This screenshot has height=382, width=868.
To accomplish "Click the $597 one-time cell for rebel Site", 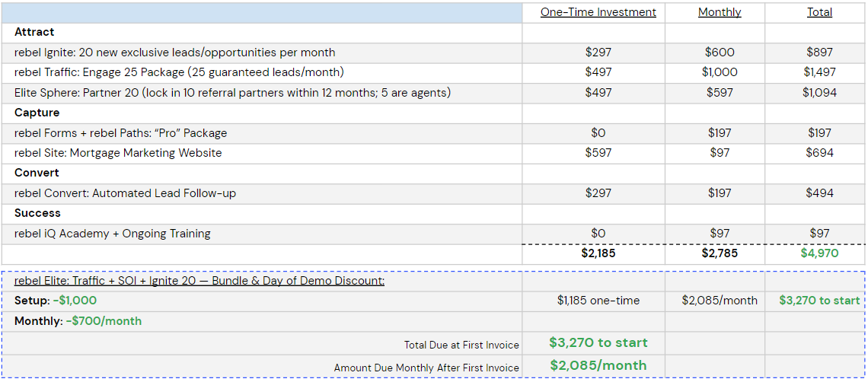I will pyautogui.click(x=598, y=153).
